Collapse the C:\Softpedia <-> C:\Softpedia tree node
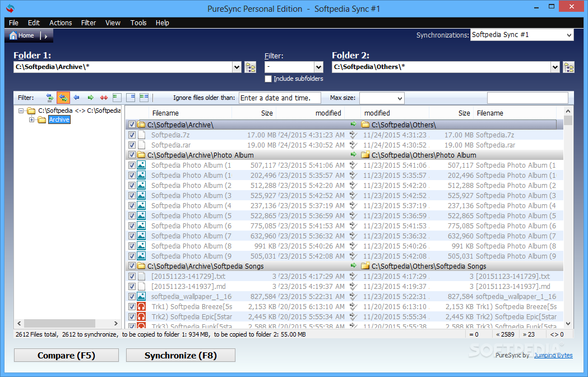The image size is (588, 377). 21,111
